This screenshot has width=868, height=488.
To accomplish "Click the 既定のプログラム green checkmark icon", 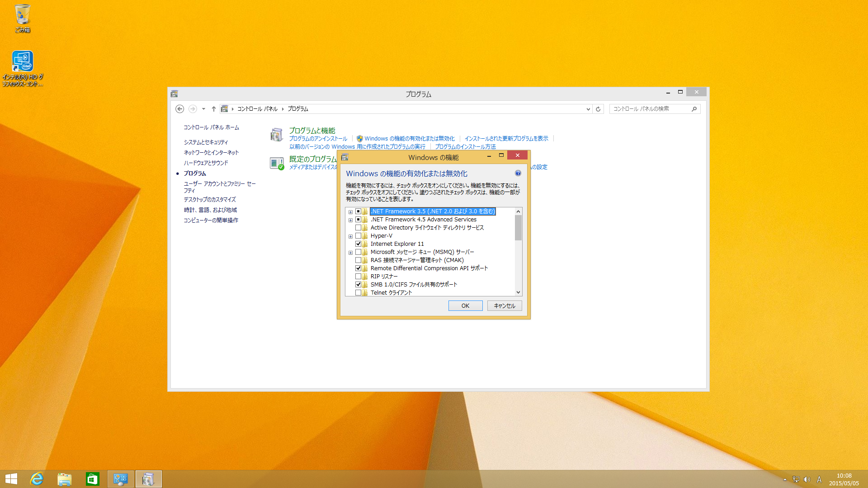I will click(x=277, y=163).
